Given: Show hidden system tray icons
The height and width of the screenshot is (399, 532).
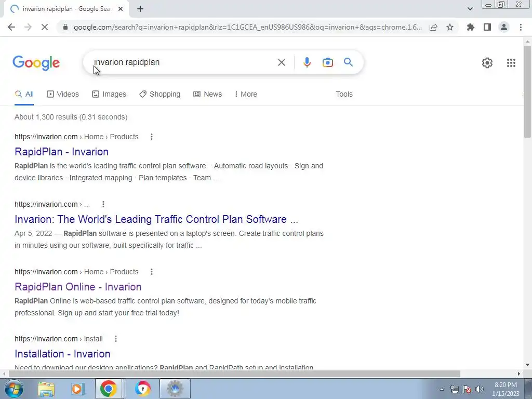Looking at the screenshot, I should coord(442,390).
